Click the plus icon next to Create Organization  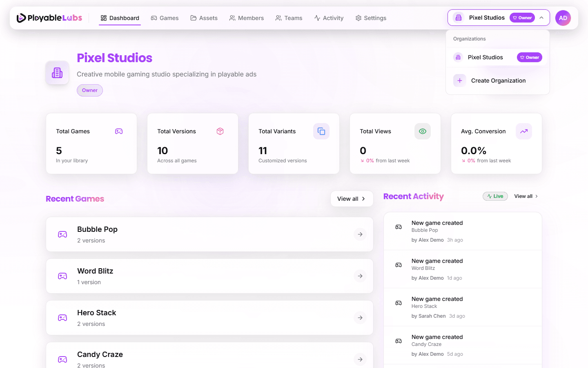point(459,81)
